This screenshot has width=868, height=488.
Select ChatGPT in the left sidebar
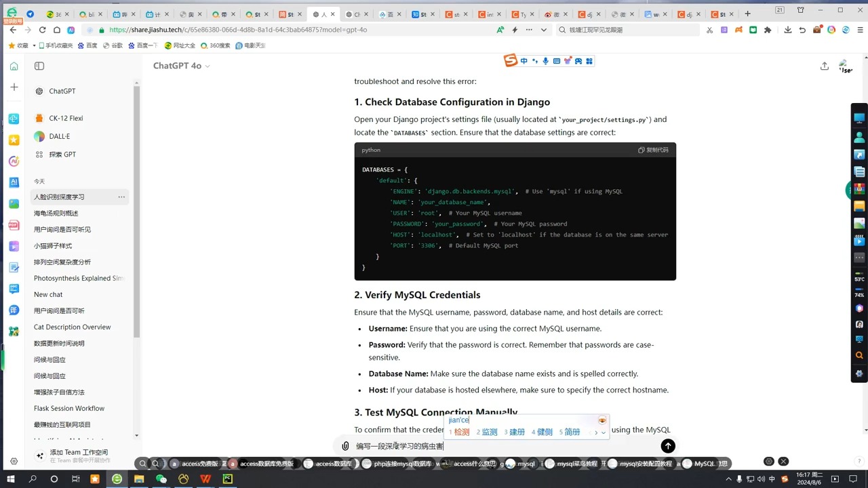[62, 91]
